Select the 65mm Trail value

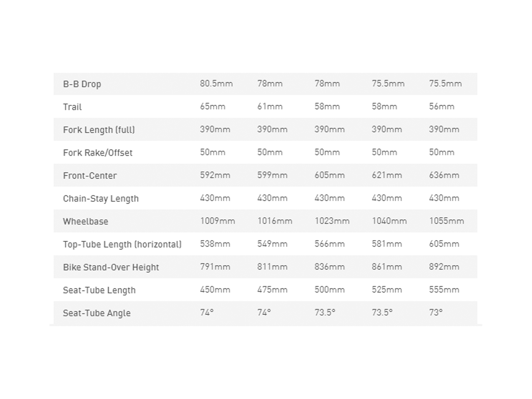213,106
